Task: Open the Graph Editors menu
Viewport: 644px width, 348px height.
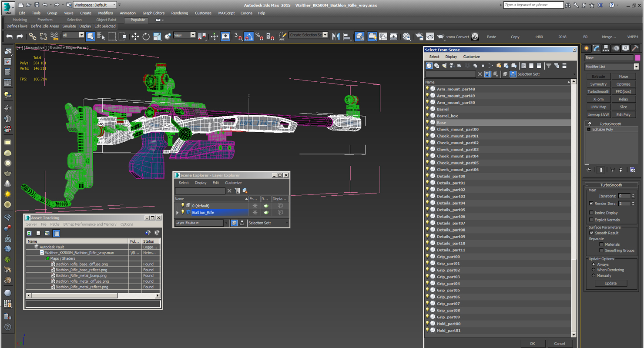Action: coord(154,13)
